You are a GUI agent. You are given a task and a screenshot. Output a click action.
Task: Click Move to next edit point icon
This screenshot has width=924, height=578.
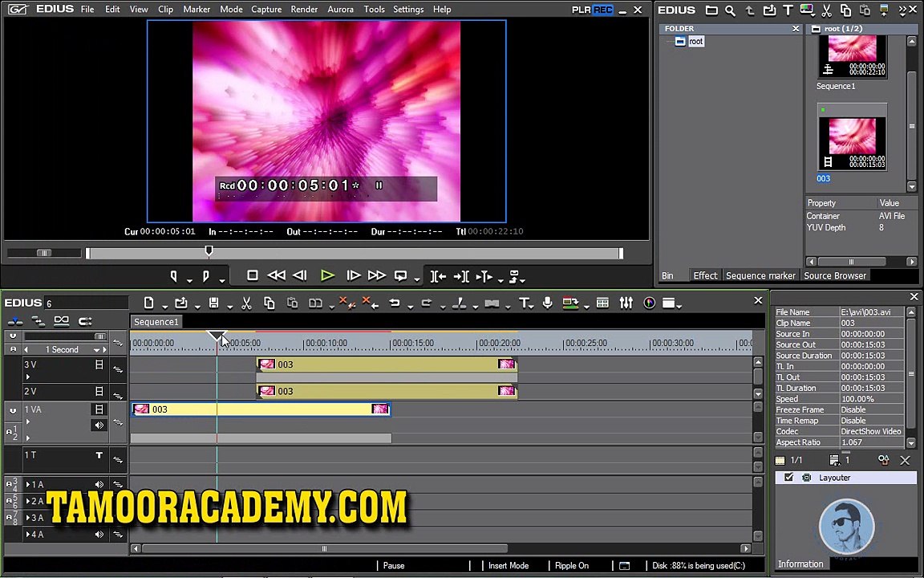(x=461, y=276)
